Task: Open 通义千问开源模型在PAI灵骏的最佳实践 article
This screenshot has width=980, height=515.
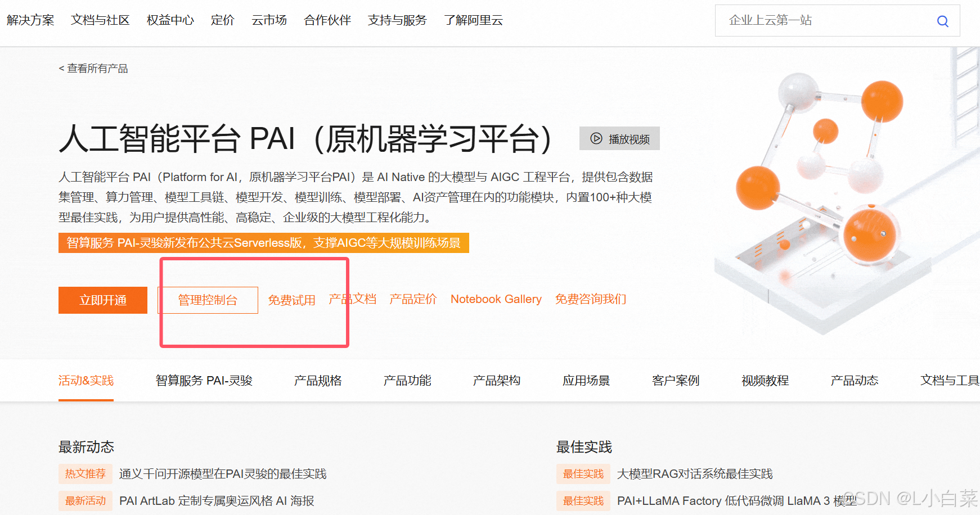Action: click(223, 474)
